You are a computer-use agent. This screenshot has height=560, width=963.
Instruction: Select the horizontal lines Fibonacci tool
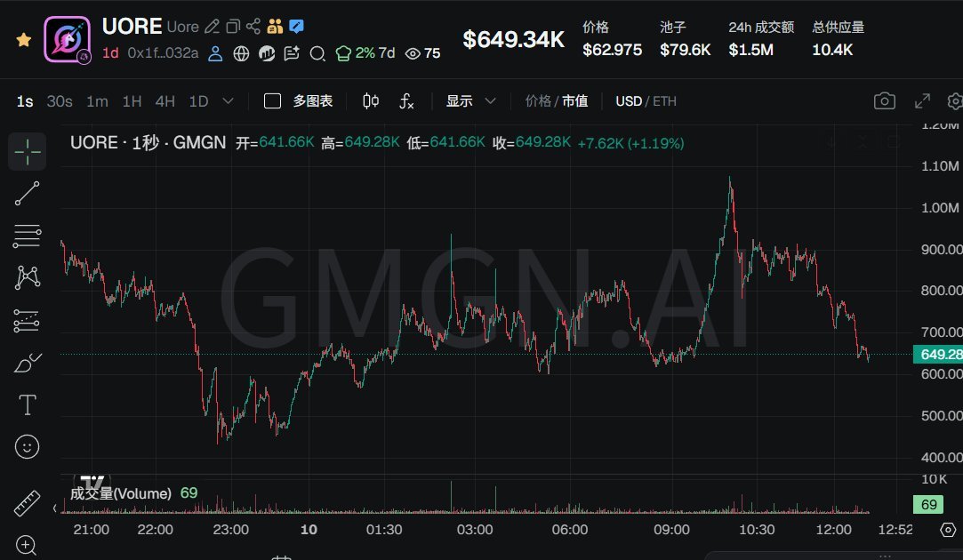pyautogui.click(x=27, y=236)
